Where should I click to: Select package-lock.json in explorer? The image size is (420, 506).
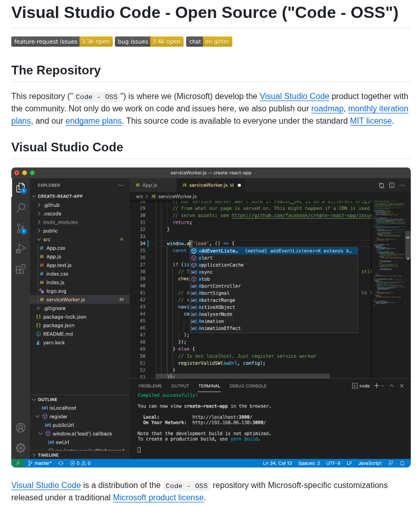click(x=80, y=317)
